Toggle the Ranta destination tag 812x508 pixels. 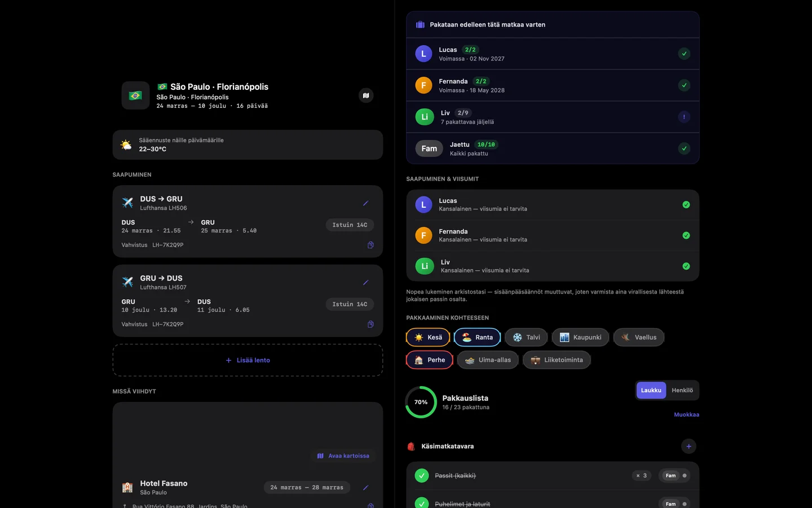click(477, 338)
